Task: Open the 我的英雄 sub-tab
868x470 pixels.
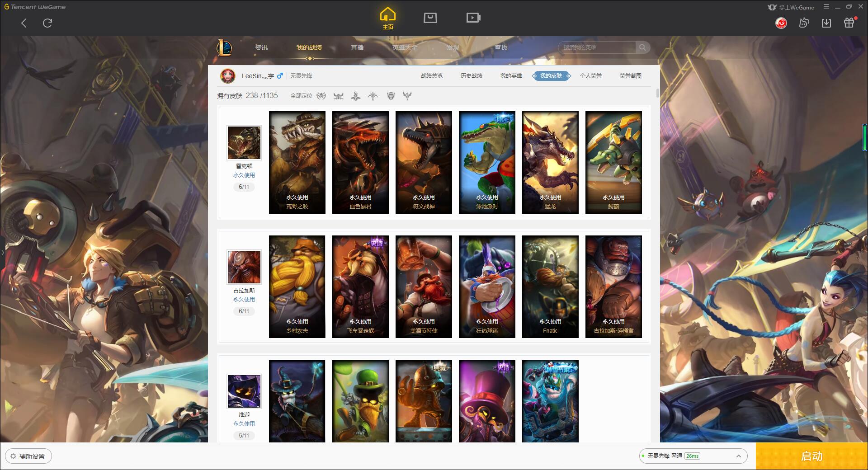Action: click(511, 76)
